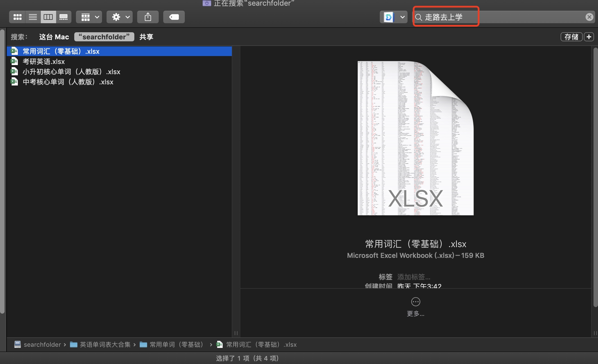Click the left edge vertical scrollbar
The height and width of the screenshot is (364, 598).
coord(2,171)
